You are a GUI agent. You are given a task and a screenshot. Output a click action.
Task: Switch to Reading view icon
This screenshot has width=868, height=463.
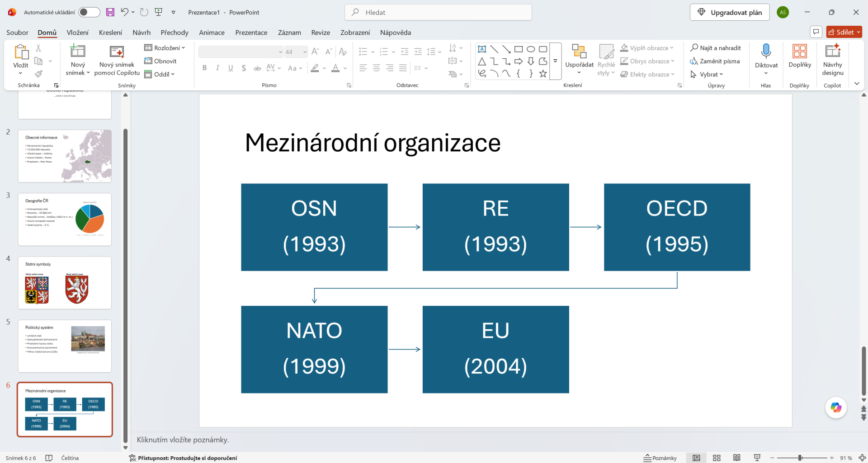(x=737, y=458)
